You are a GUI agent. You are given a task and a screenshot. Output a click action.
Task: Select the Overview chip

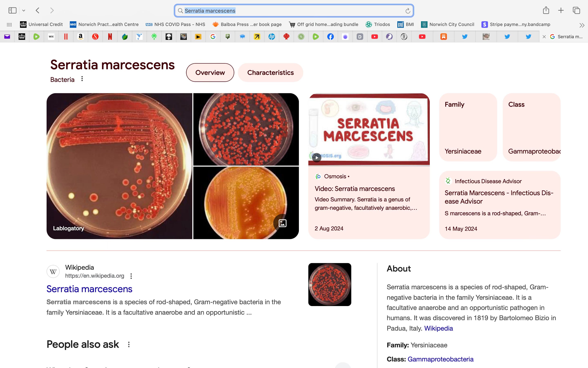210,73
